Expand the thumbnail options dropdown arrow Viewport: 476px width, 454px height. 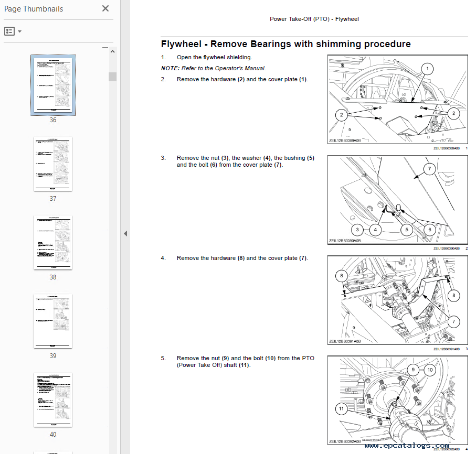click(x=20, y=31)
